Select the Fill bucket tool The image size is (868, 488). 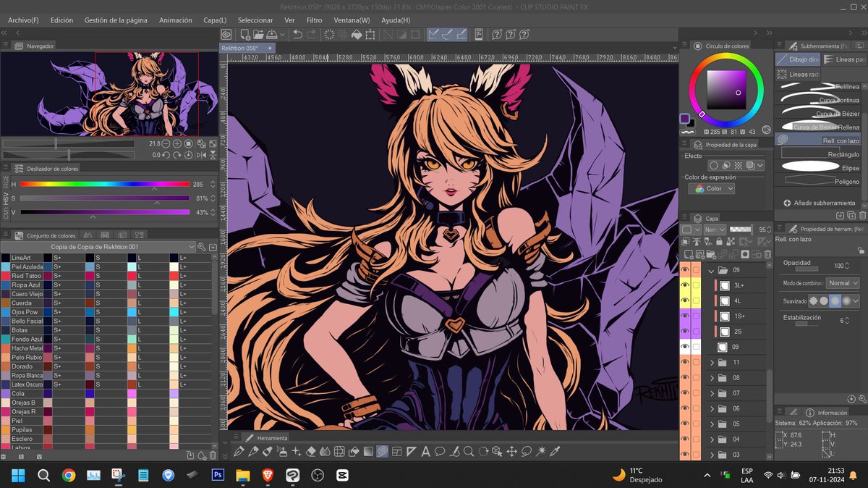[354, 451]
